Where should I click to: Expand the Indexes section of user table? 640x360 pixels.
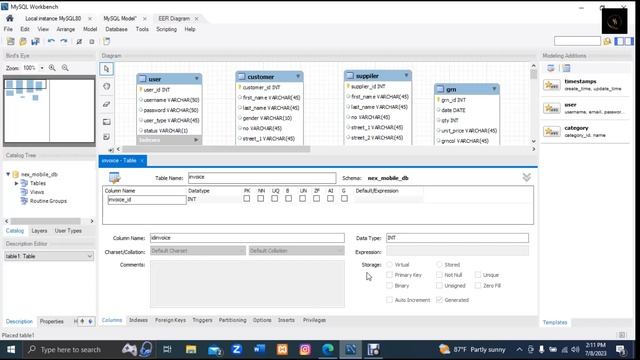coord(196,140)
